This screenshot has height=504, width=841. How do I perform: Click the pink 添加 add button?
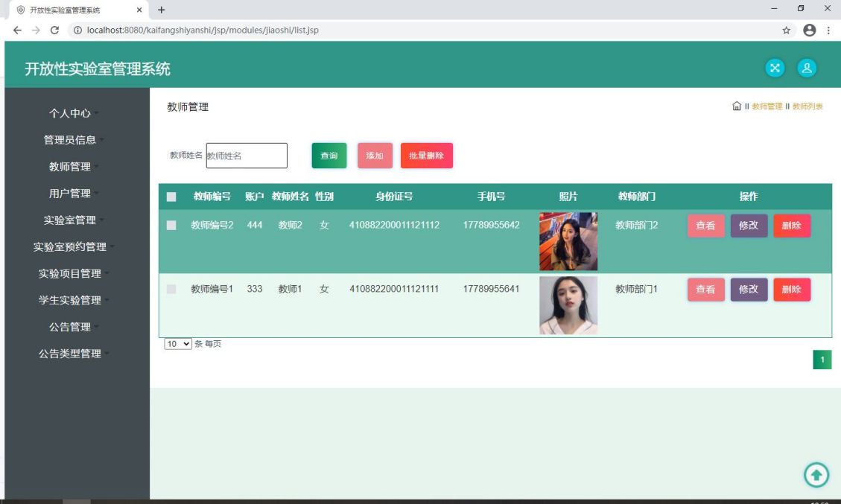[375, 156]
